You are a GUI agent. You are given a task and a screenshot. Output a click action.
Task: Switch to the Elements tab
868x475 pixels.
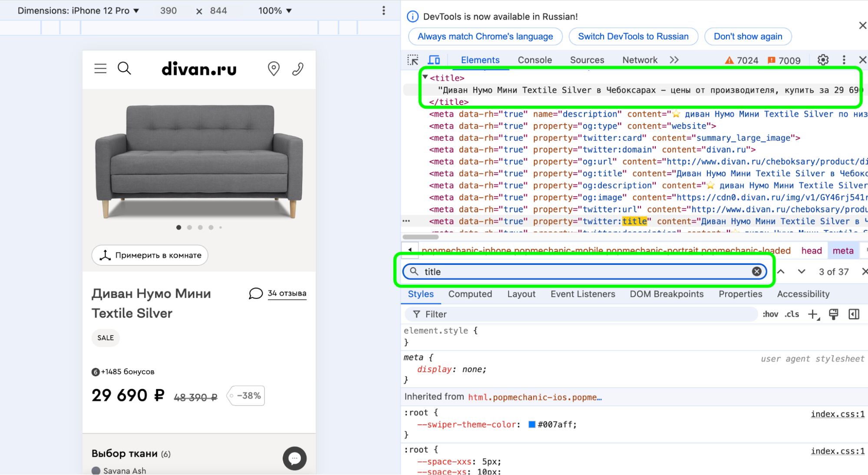(x=480, y=60)
